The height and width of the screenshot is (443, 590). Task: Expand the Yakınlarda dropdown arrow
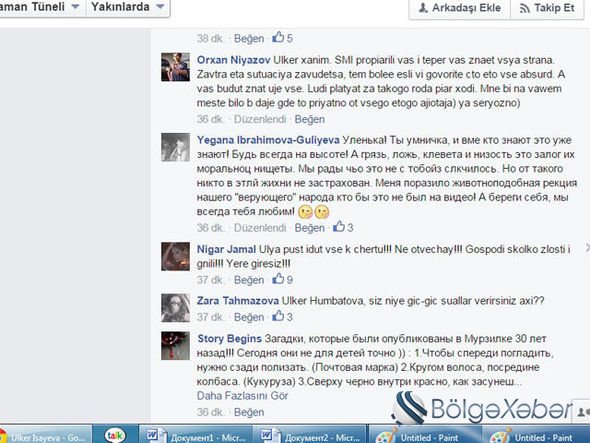click(x=160, y=7)
